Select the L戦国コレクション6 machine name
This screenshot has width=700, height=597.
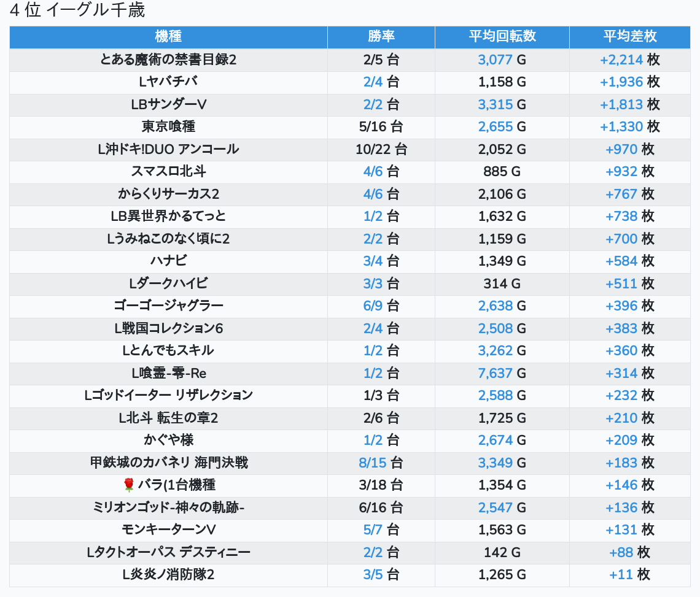168,328
